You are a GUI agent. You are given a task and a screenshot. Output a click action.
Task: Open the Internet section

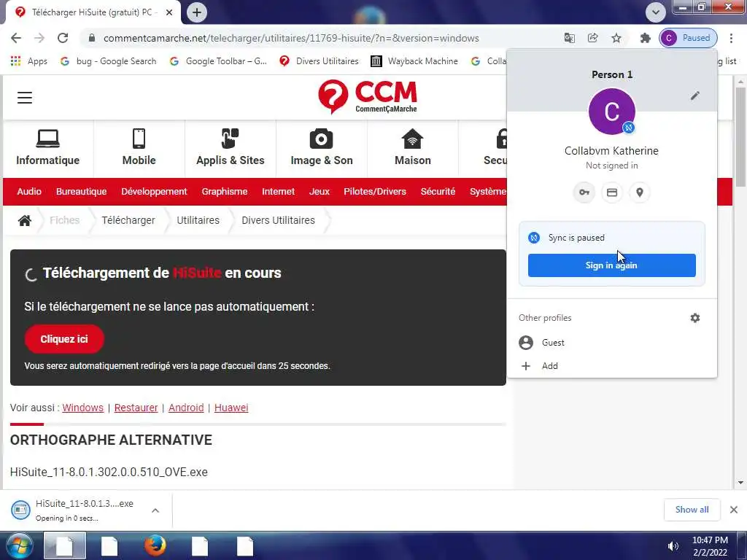click(x=278, y=192)
